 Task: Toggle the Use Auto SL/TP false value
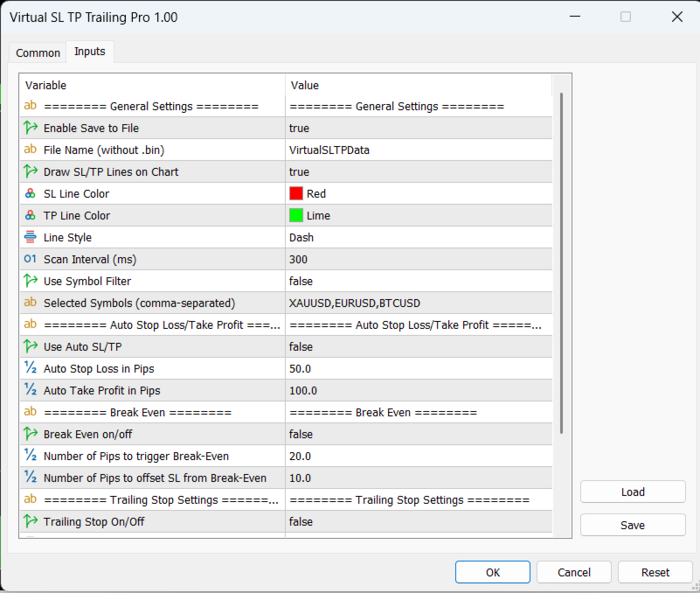coord(419,346)
